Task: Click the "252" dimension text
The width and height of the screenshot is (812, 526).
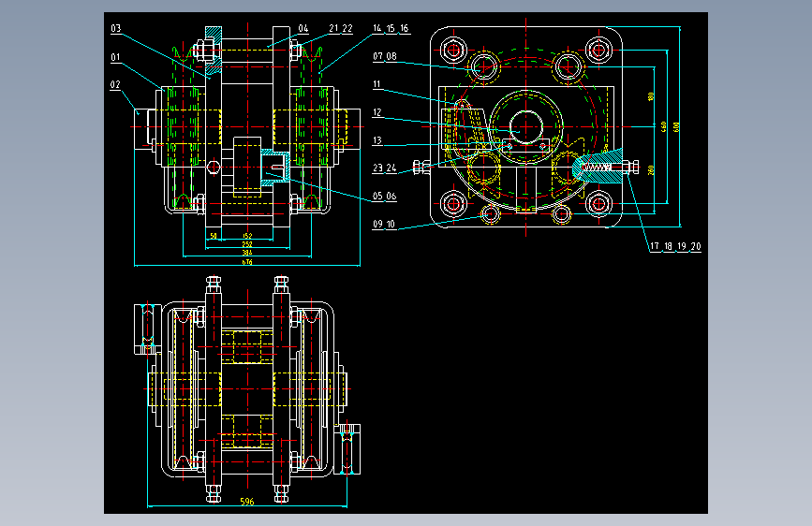Action: point(247,244)
